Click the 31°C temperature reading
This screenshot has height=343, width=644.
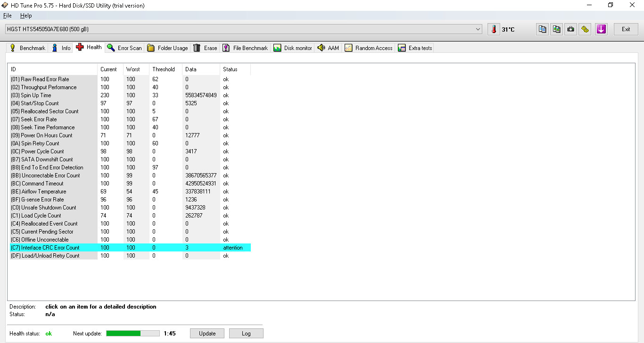pos(508,30)
